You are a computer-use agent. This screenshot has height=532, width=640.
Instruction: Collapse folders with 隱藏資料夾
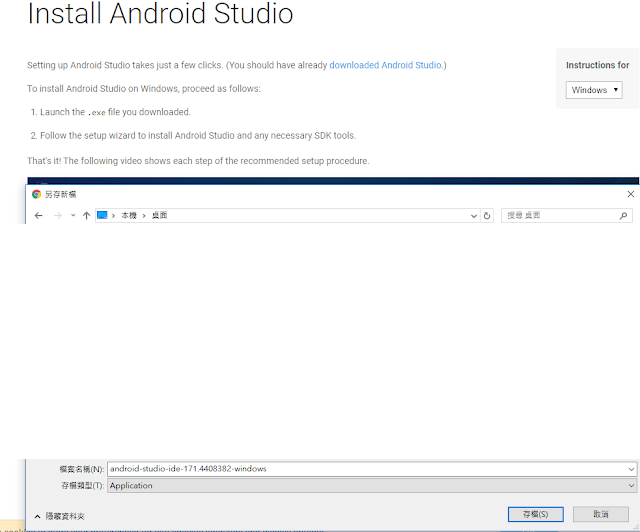(60, 516)
